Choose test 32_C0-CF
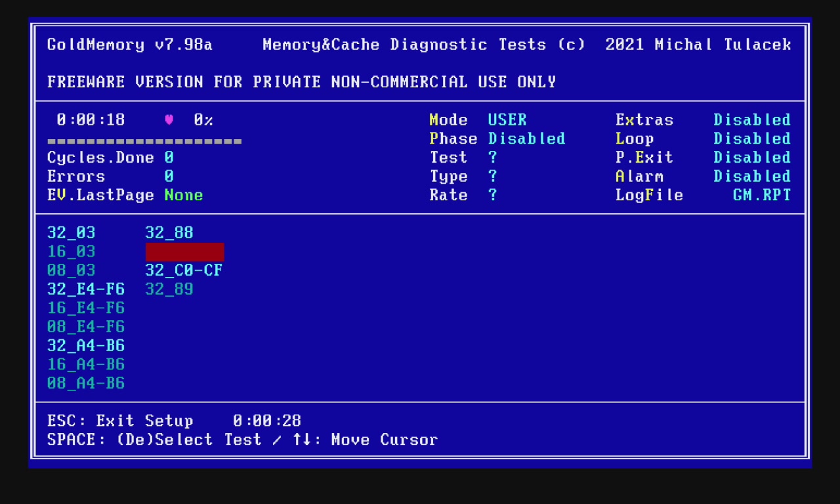The width and height of the screenshot is (840, 504). click(184, 270)
